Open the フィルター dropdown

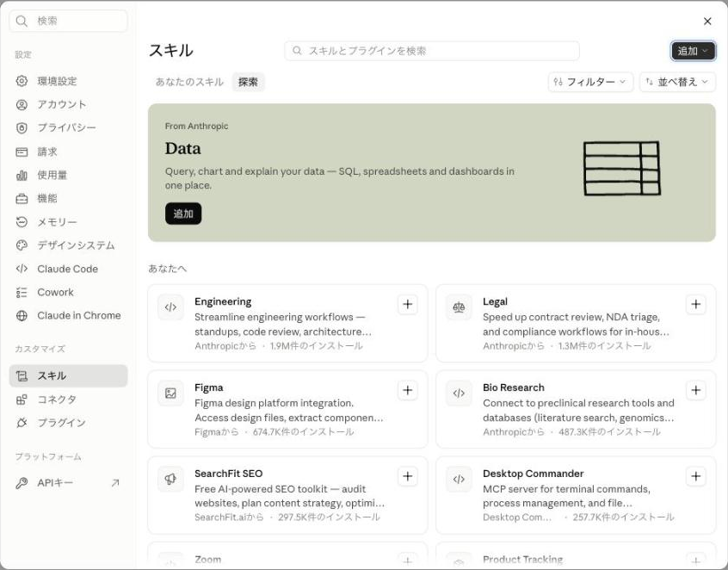click(x=590, y=82)
